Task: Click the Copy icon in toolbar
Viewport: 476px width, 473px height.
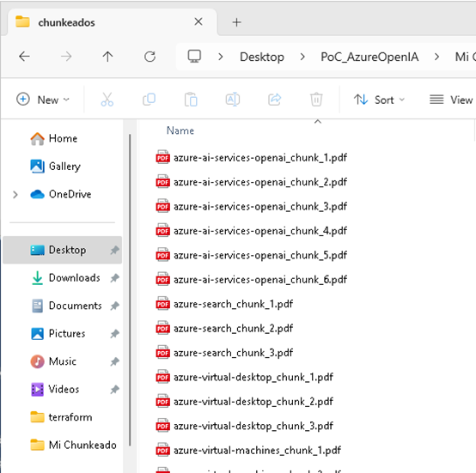Action: (x=149, y=100)
